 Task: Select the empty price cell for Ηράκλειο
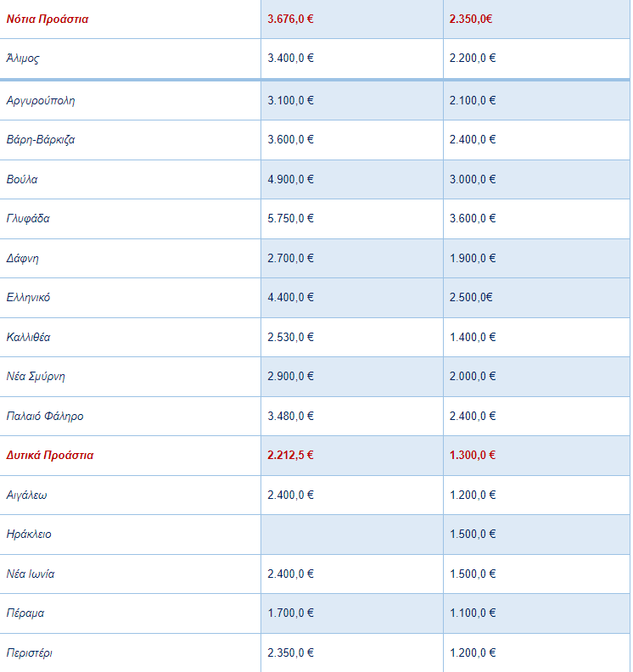(x=352, y=535)
